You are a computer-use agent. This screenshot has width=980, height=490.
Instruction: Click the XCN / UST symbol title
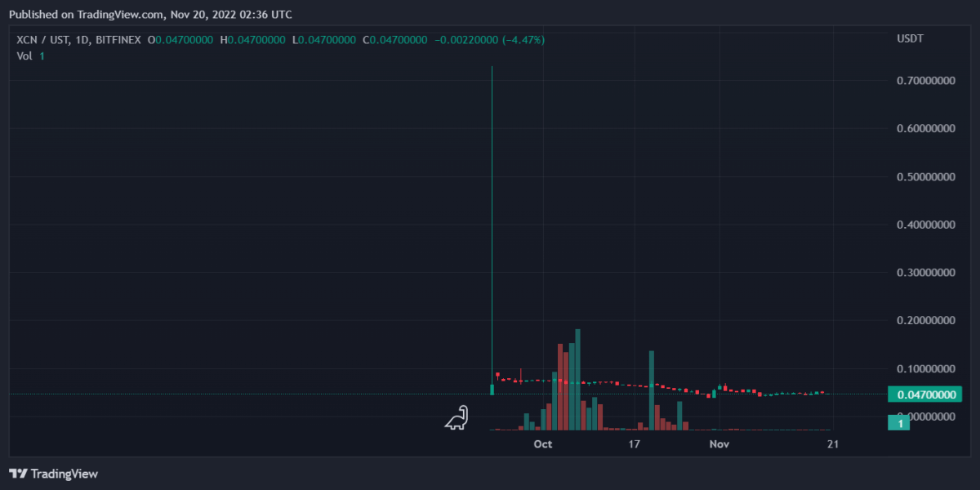pyautogui.click(x=43, y=39)
